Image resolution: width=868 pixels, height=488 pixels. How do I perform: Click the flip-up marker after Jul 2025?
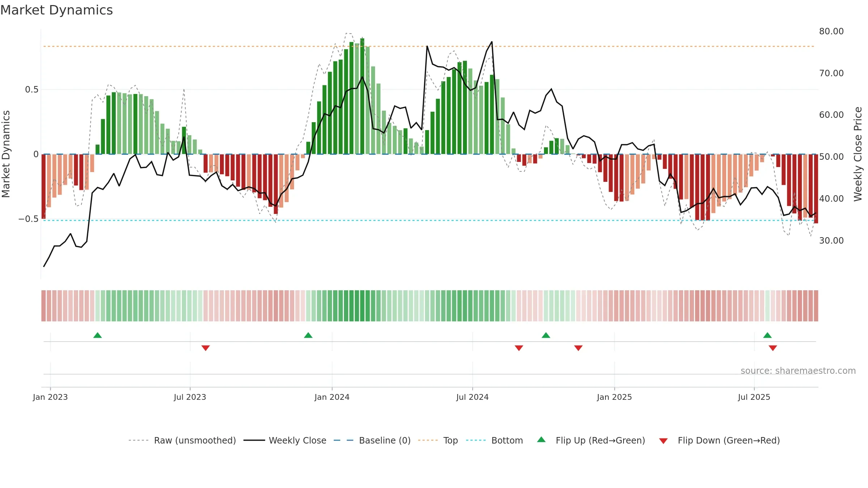(x=767, y=335)
